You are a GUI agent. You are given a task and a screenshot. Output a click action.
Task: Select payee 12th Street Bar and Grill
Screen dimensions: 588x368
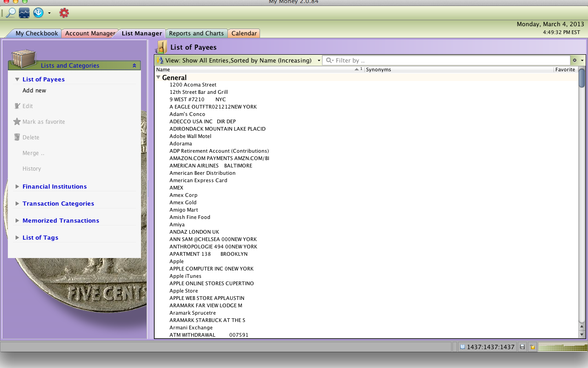(198, 92)
